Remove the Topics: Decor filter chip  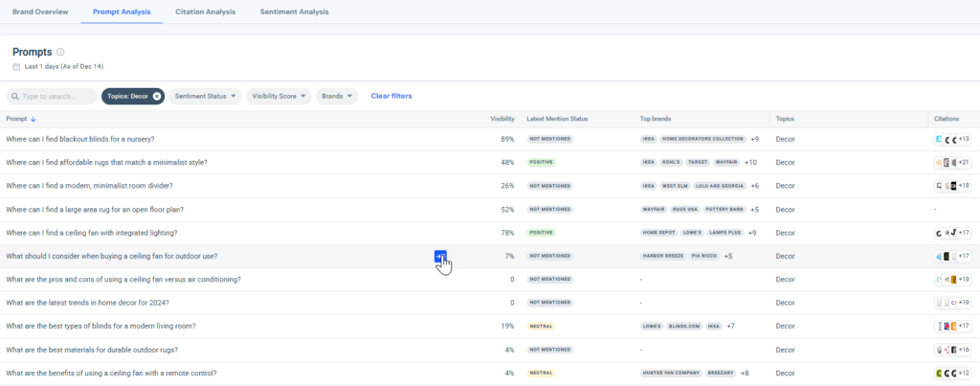tap(157, 97)
